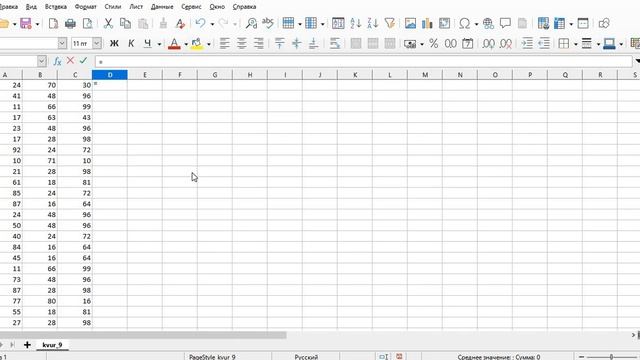The width and height of the screenshot is (640, 360).
Task: Click Align Left icon
Action: [x=224, y=43]
